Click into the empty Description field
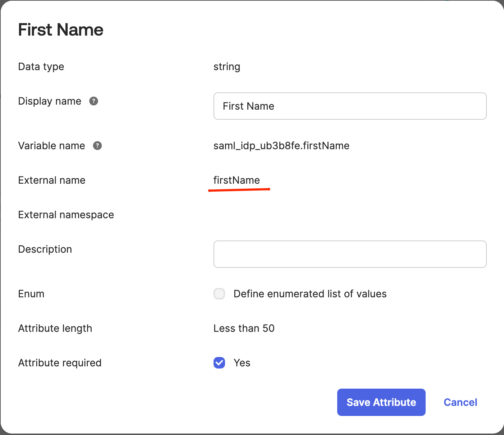The width and height of the screenshot is (504, 435). (x=349, y=254)
